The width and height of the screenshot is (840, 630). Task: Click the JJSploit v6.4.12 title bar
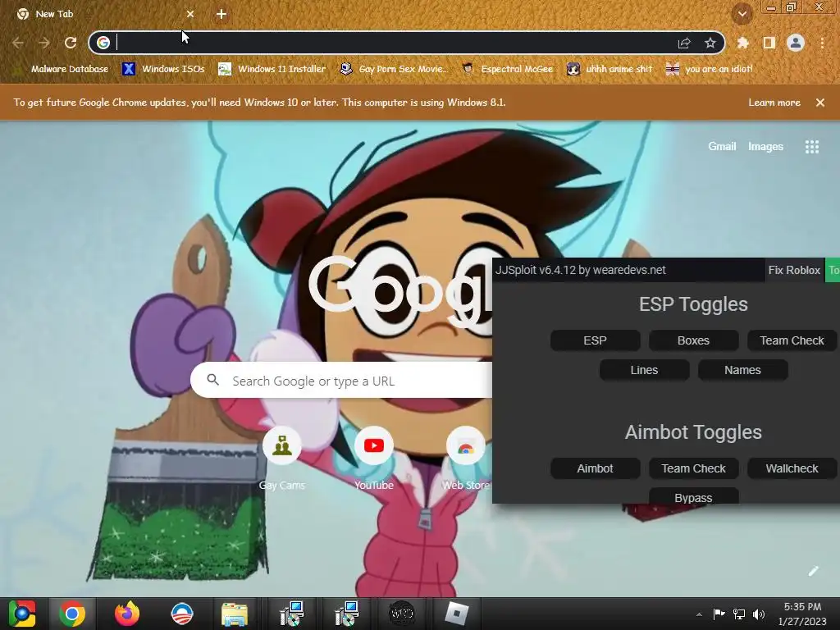[x=628, y=270]
